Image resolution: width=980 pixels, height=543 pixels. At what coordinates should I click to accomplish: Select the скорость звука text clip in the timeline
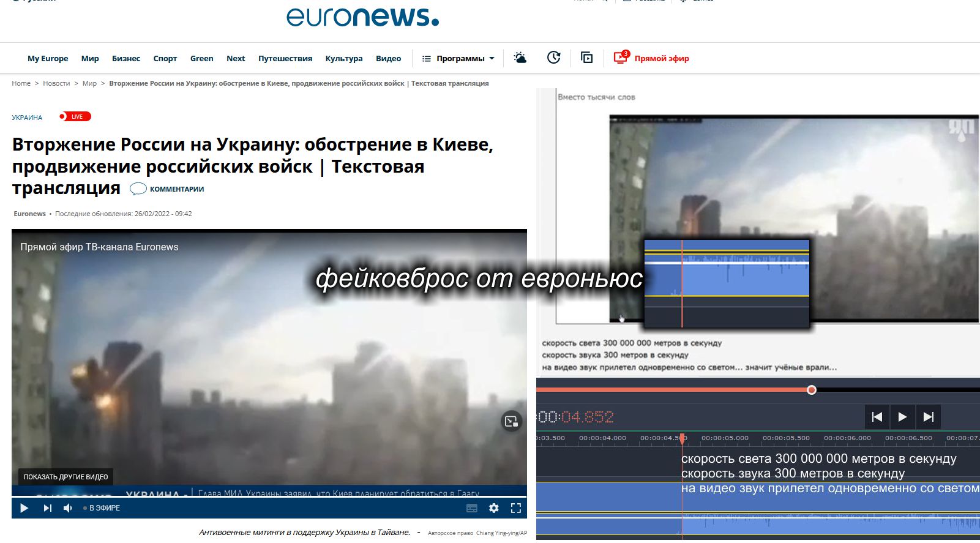coord(793,473)
